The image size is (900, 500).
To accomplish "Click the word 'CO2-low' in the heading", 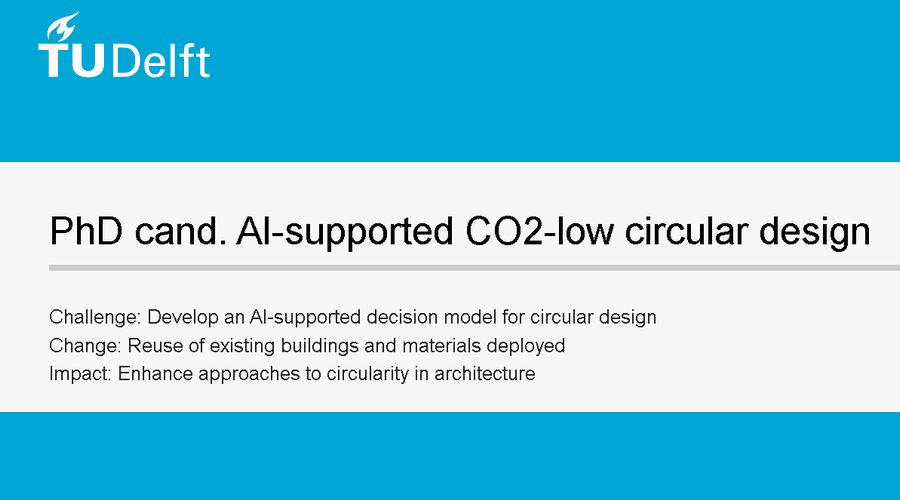I will 539,231.
